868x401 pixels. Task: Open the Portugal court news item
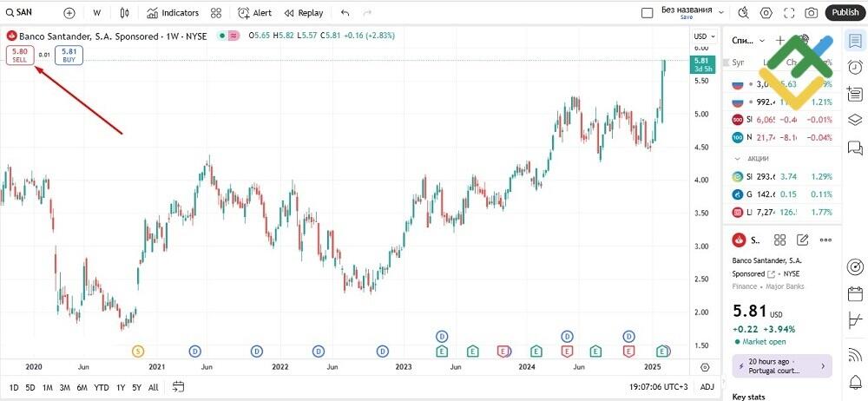[782, 365]
